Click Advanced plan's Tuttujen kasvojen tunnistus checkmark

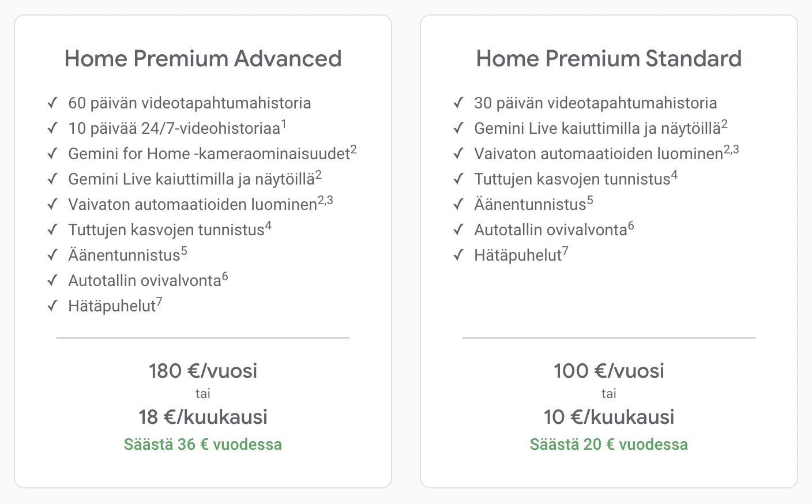(52, 230)
